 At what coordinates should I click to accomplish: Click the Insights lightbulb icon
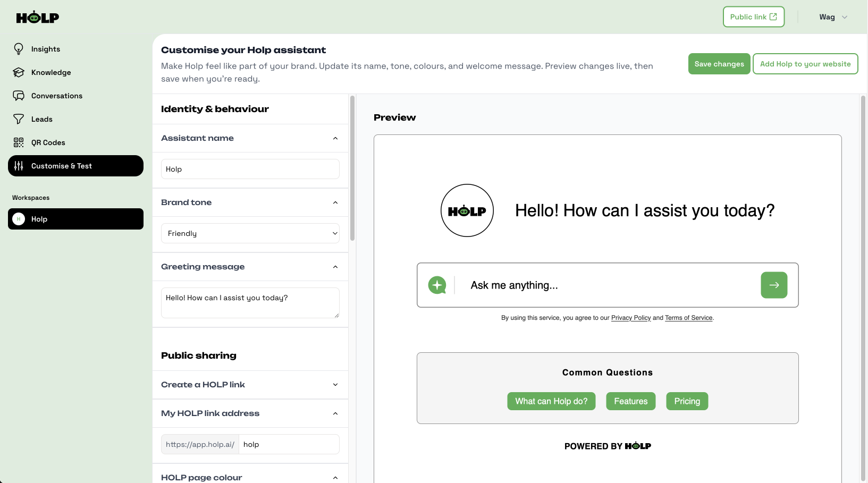tap(19, 49)
